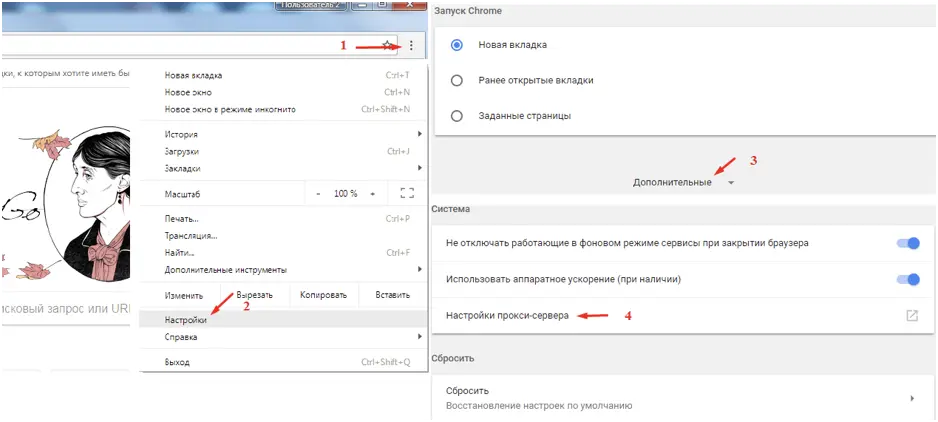Choose Новое окно menu item
The width and height of the screenshot is (938, 422).
[284, 92]
